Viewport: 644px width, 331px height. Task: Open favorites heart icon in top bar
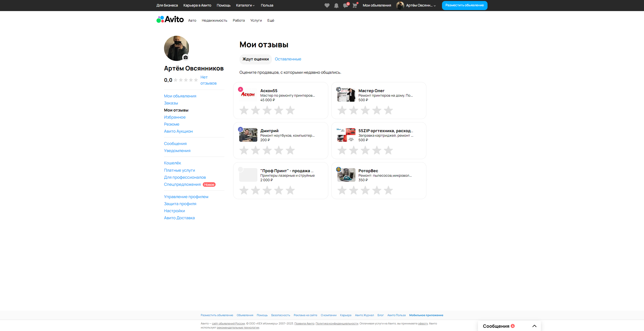click(327, 6)
